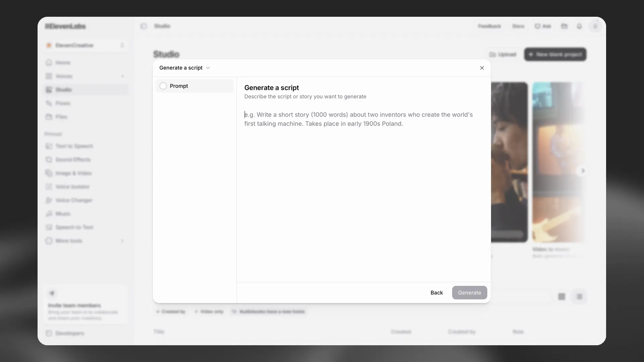Open Text to Speech from the sidebar
Screen dimensions: 644x362
(74, 146)
